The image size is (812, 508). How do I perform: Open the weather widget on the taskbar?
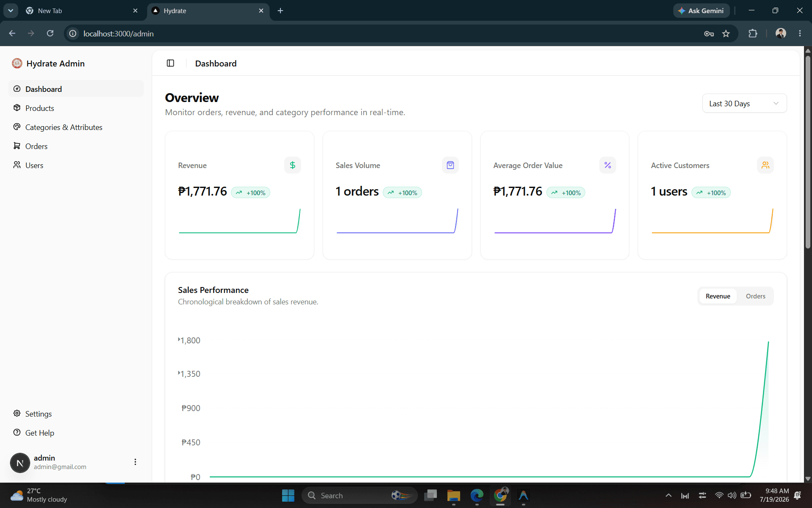click(x=39, y=495)
